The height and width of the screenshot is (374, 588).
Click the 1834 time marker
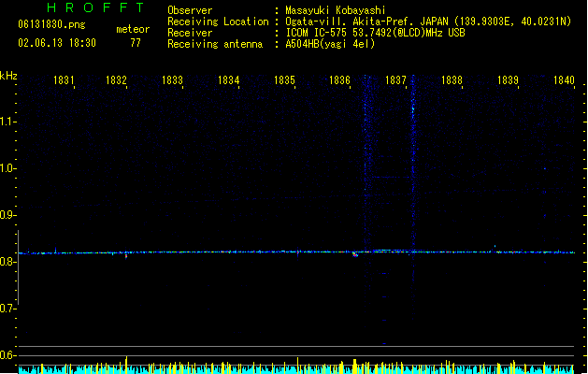[228, 80]
